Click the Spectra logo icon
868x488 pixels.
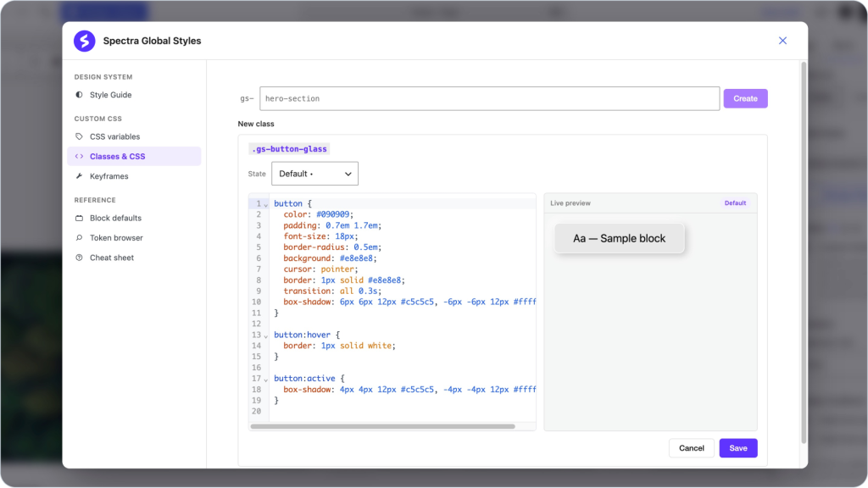click(x=85, y=41)
